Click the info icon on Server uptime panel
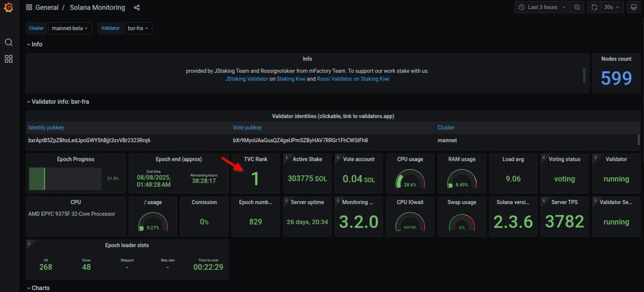The width and height of the screenshot is (644, 292). point(287,200)
